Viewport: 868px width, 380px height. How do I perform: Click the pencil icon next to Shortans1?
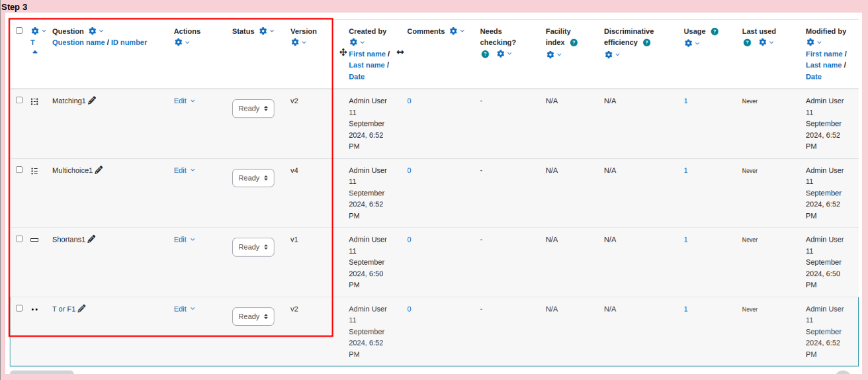click(91, 239)
